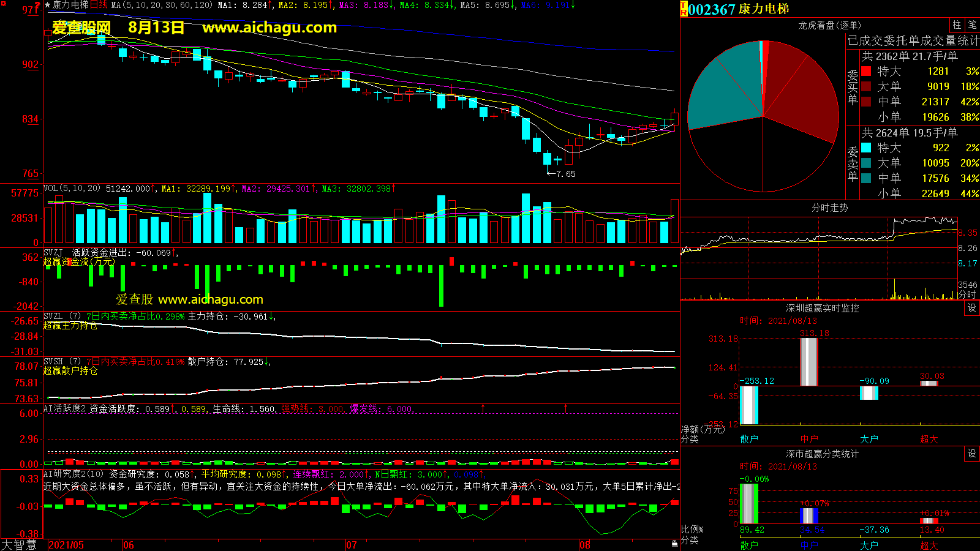Click the red square icon in top-left corner
The image size is (980, 551).
tap(4, 4)
